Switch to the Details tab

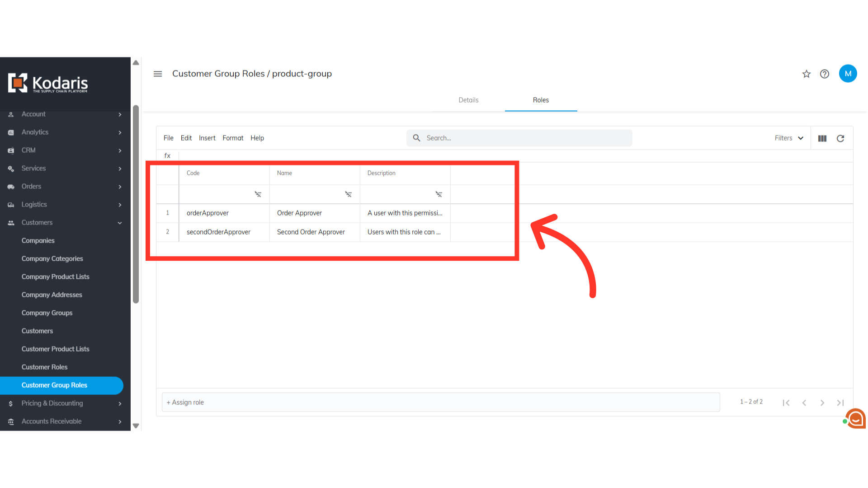tap(468, 100)
